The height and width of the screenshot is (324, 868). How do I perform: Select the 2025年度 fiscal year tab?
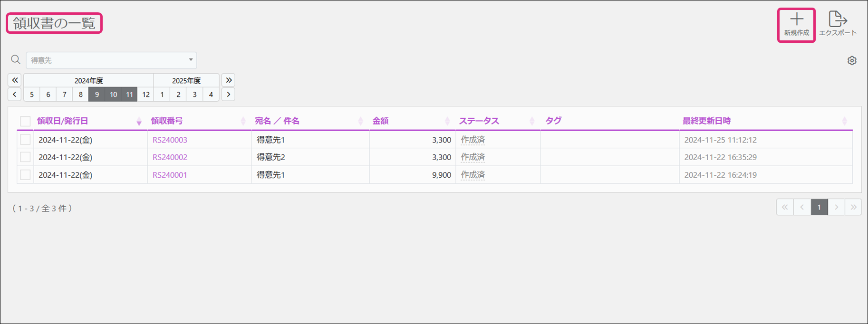(x=186, y=80)
